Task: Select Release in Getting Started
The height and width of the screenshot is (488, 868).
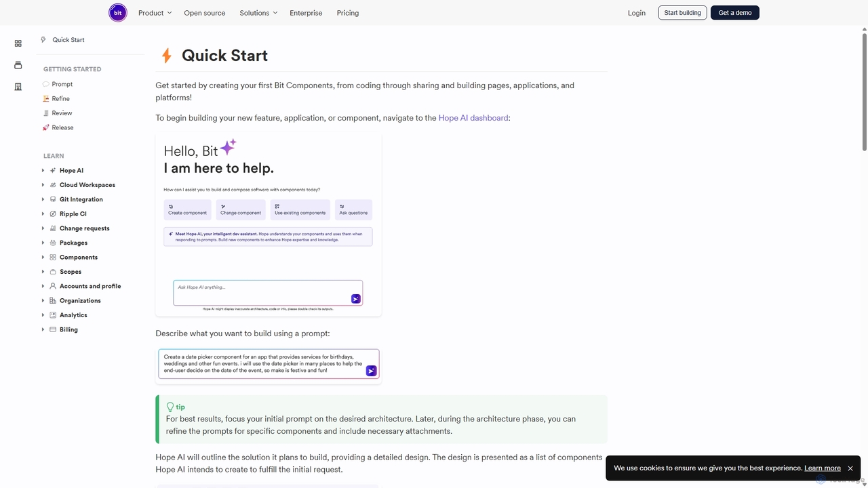Action: click(x=62, y=127)
